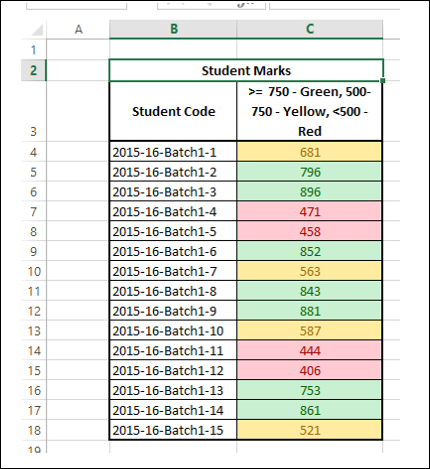Select row 3 header
Screen dimensions: 430x469
(x=33, y=111)
